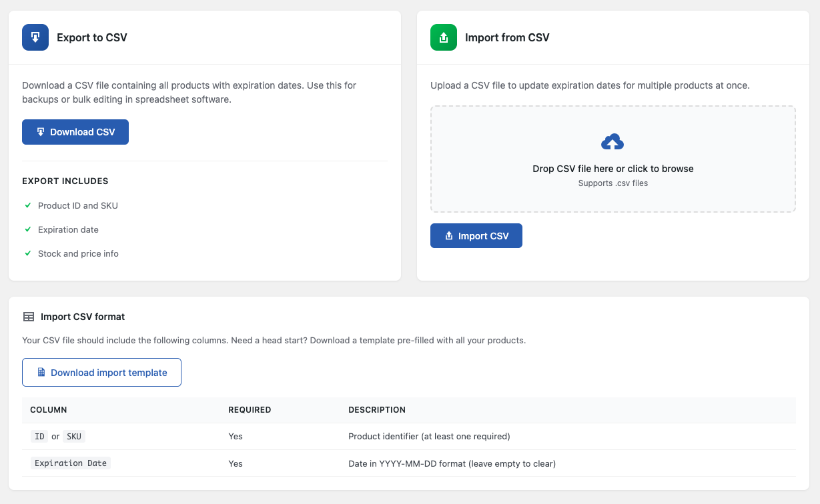
Task: Click the table icon next to Import CSV format
Action: (28, 317)
